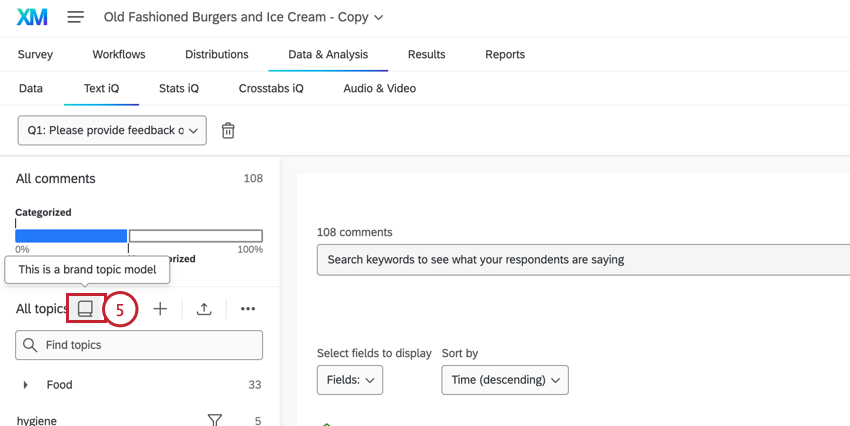Go to the Crosstabs iQ tab

[x=271, y=88]
